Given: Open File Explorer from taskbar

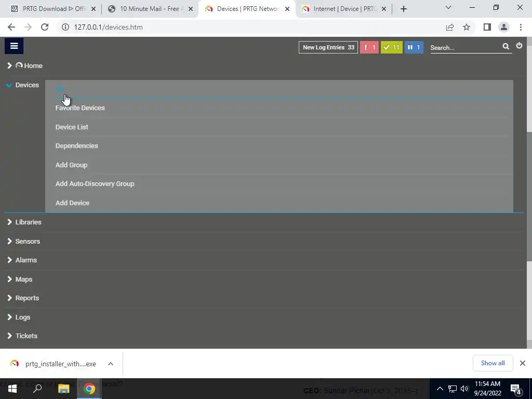Looking at the screenshot, I should pos(63,389).
